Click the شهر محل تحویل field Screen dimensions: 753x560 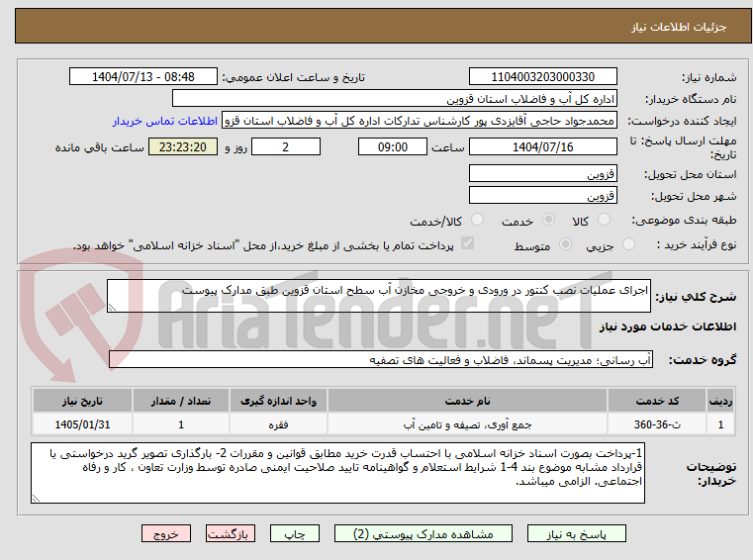(x=542, y=196)
